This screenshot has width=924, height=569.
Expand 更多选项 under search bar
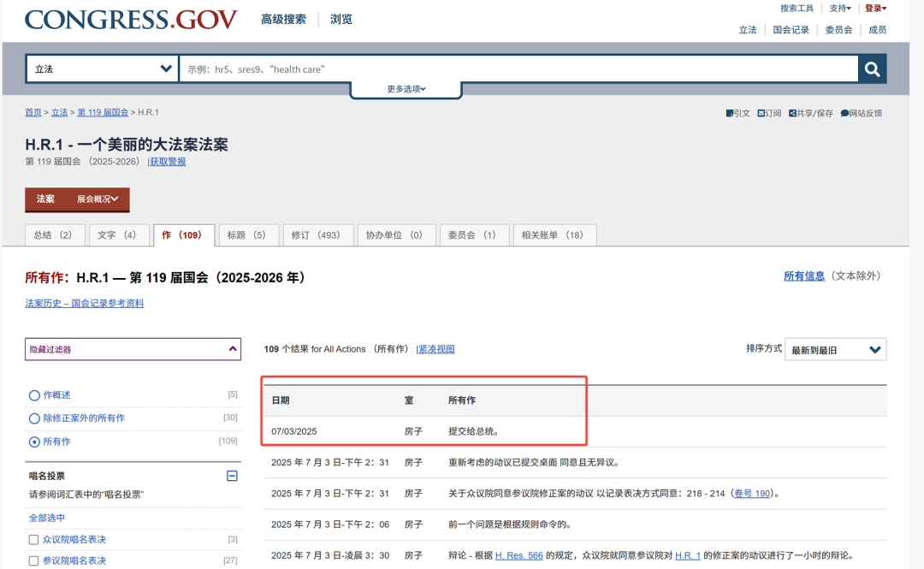[x=406, y=89]
